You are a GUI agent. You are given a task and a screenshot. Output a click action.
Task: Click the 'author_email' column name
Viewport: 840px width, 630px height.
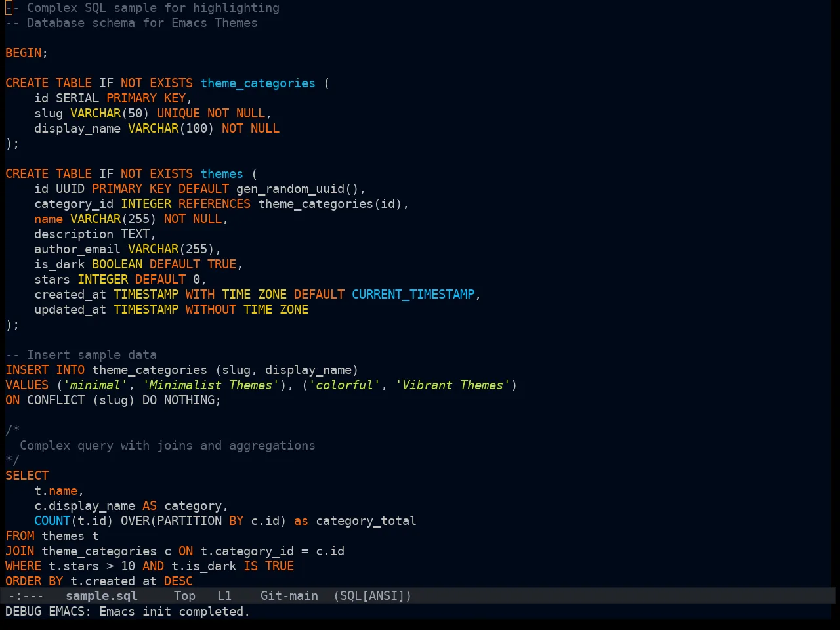point(77,249)
